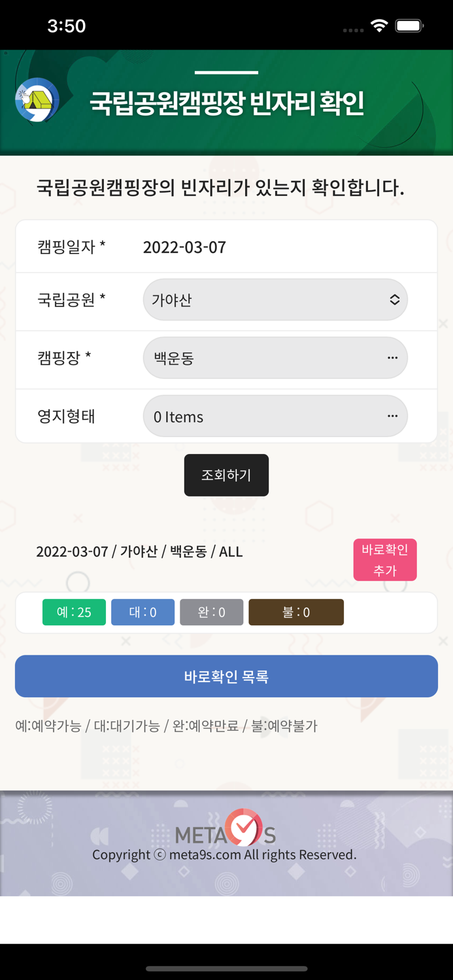Open the 캠핑장 selection via the ellipsis icon
Viewport: 453px width, 980px height.
pos(392,357)
